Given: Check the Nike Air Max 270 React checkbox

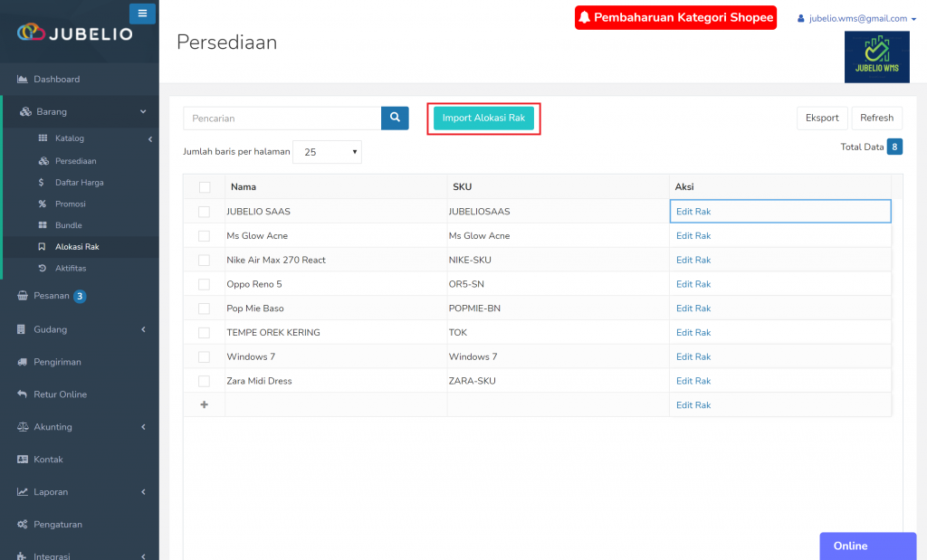Looking at the screenshot, I should pos(204,260).
